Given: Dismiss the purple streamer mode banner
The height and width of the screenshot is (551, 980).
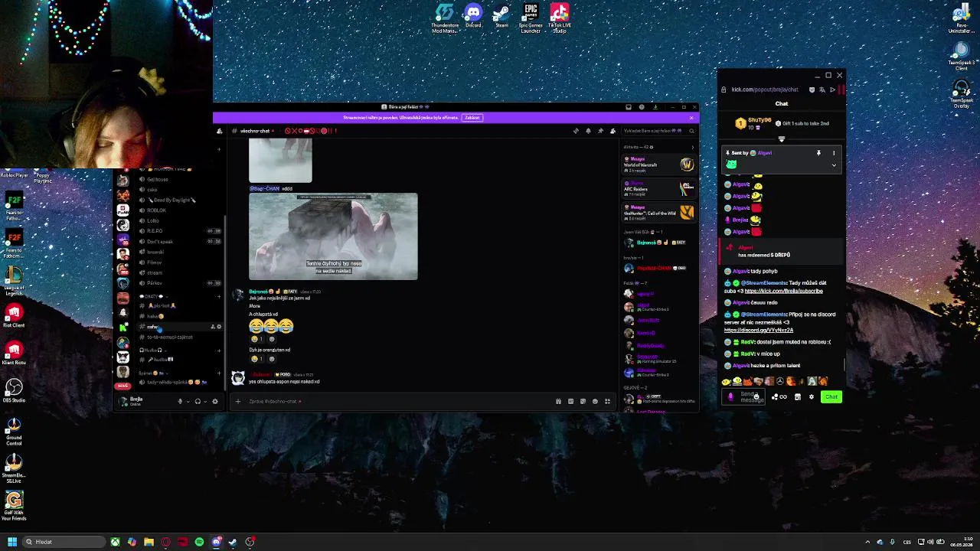Looking at the screenshot, I should click(691, 117).
